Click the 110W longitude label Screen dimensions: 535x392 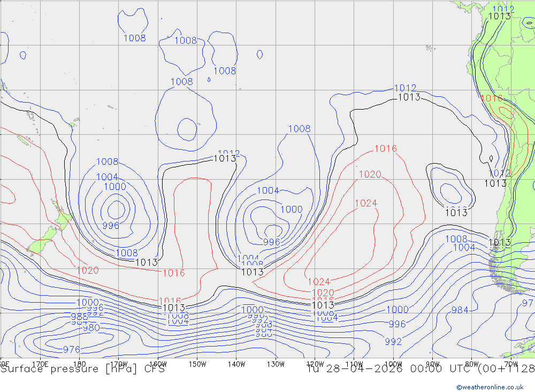coord(354,364)
